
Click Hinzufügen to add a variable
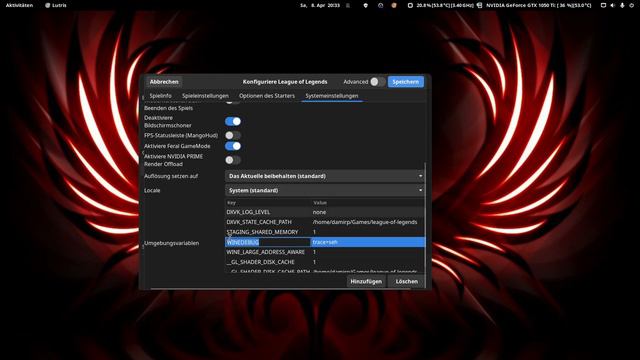(366, 281)
